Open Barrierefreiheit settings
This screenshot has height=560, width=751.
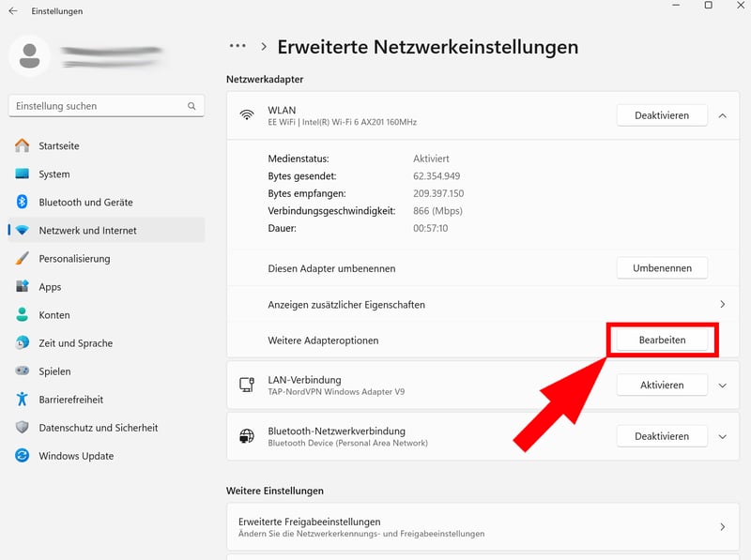tap(106, 400)
